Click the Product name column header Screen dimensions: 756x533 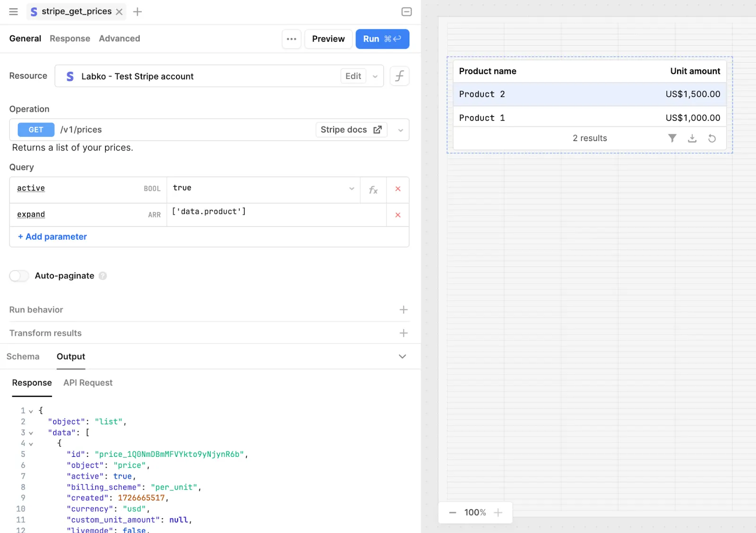point(488,71)
